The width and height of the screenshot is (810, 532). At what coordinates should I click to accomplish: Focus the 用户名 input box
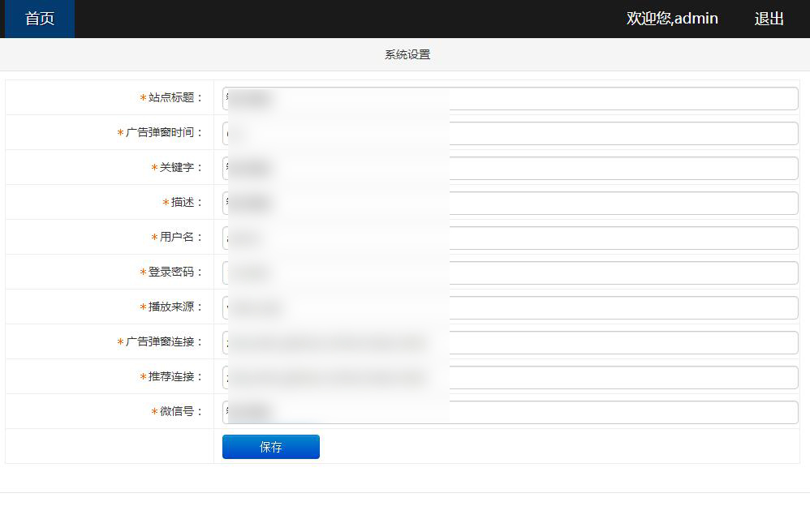coord(510,238)
